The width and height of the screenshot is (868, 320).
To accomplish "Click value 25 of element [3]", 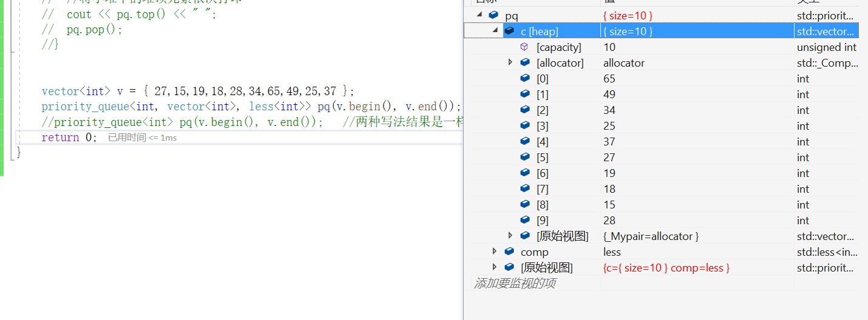I will pyautogui.click(x=609, y=126).
